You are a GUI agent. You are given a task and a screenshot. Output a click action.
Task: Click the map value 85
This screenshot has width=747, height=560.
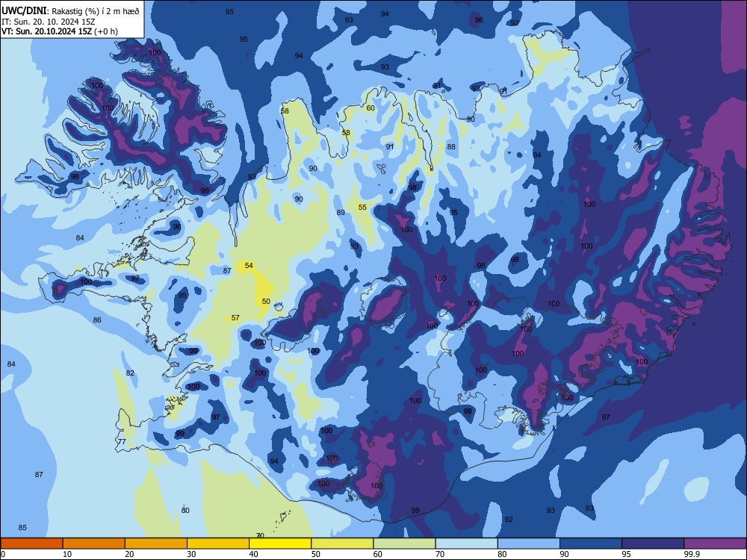point(22,528)
